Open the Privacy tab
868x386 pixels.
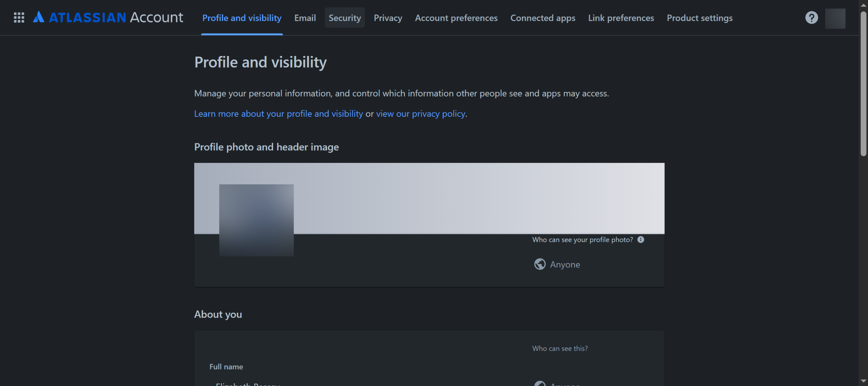(388, 18)
